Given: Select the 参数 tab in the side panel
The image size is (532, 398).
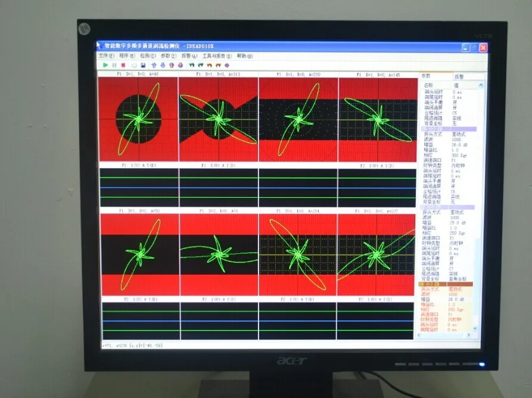Looking at the screenshot, I should pyautogui.click(x=427, y=76).
